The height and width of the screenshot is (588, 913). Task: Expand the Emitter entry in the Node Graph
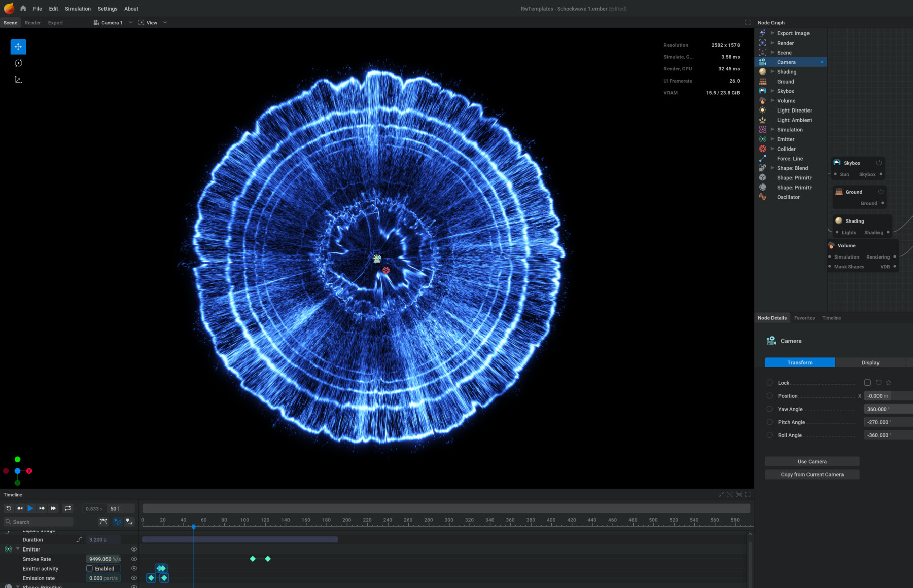773,139
